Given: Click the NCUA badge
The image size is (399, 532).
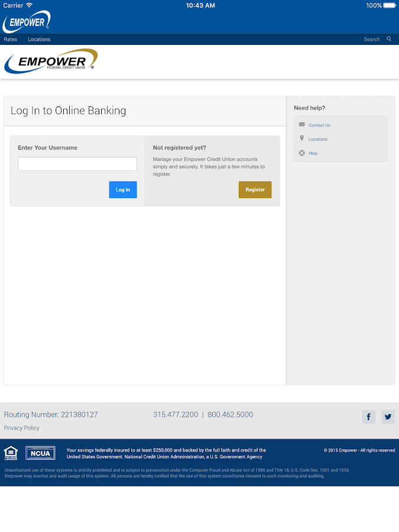Looking at the screenshot, I should click(40, 453).
